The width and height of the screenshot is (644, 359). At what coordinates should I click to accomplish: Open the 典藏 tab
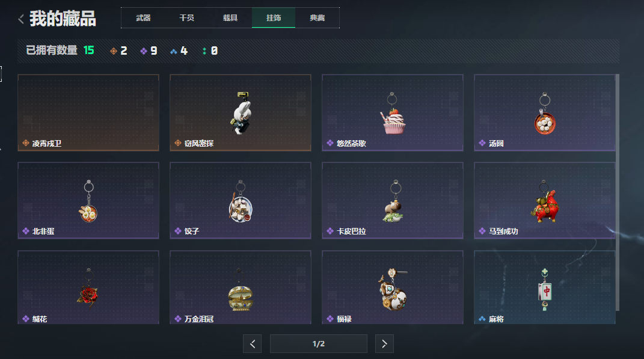tap(317, 17)
